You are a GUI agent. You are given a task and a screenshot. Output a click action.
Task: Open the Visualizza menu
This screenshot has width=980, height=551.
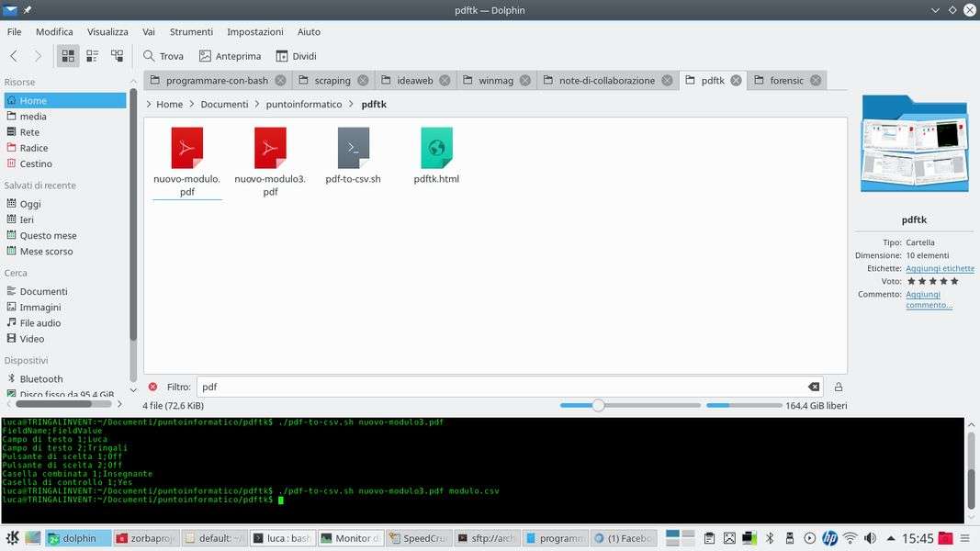(107, 31)
